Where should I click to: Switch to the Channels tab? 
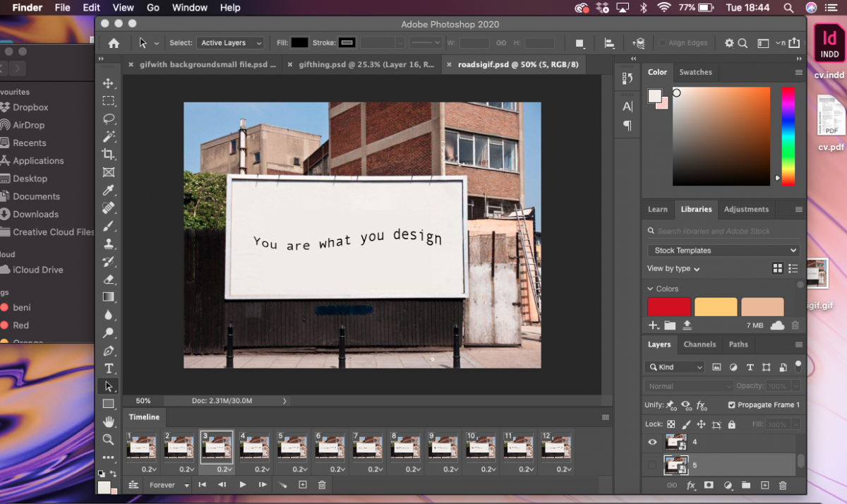699,344
